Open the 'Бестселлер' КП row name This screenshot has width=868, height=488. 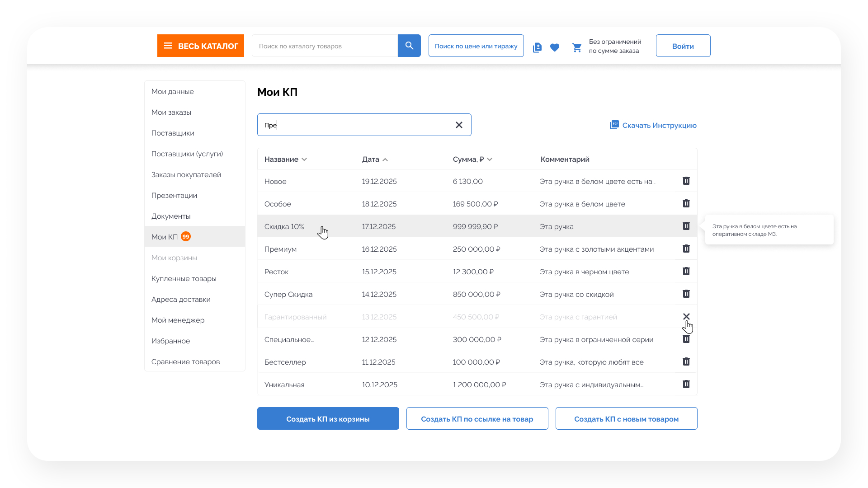[285, 362]
